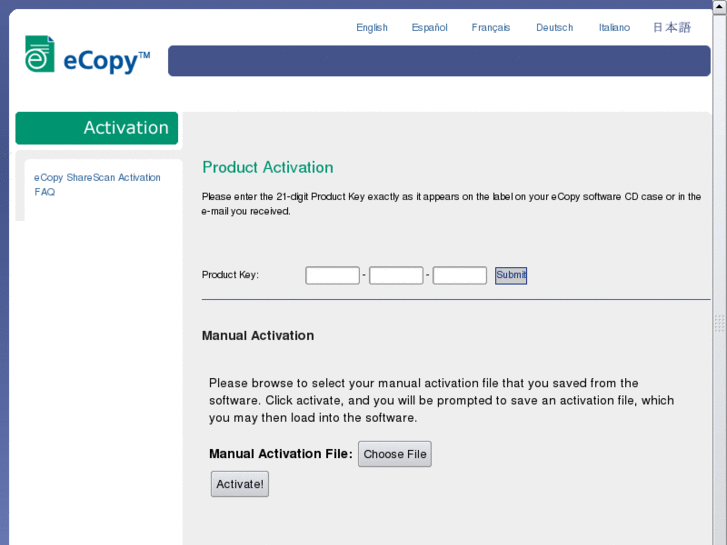727x545 pixels.
Task: Focus the first Product Key field
Action: coord(332,275)
